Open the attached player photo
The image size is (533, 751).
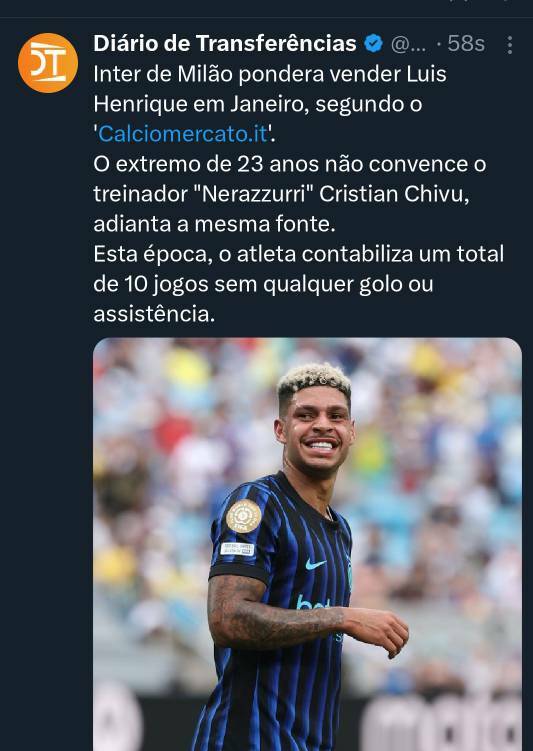tap(307, 544)
